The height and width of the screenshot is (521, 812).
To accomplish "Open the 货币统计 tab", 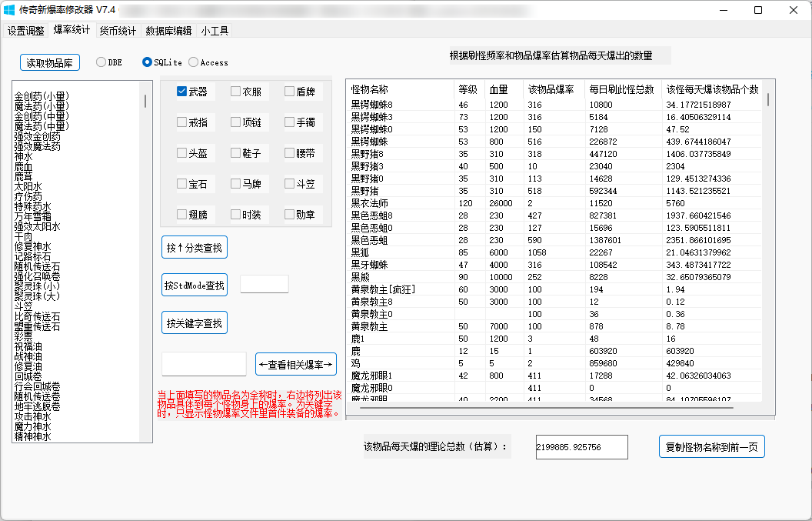I will pos(118,31).
